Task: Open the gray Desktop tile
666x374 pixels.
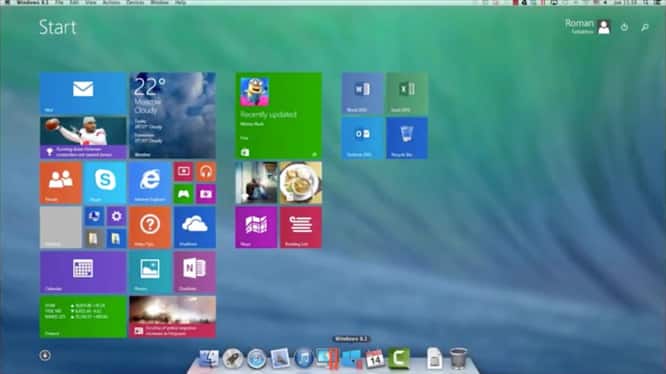Action: click(61, 227)
